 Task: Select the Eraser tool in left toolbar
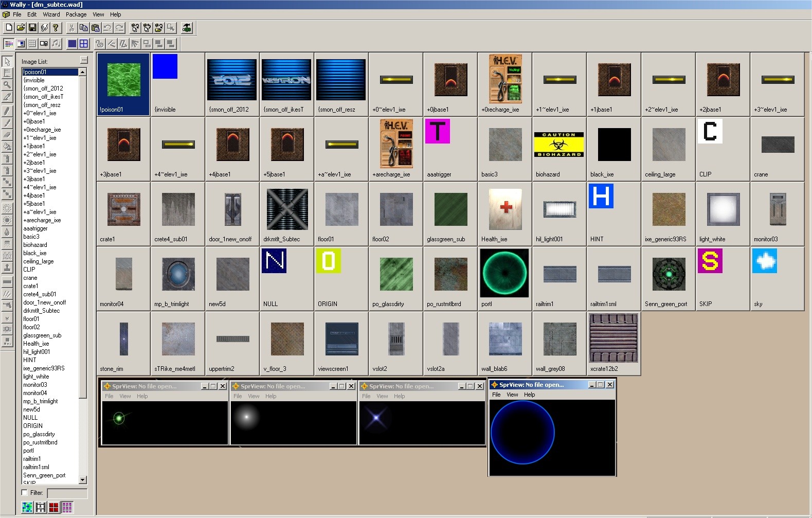[x=7, y=135]
